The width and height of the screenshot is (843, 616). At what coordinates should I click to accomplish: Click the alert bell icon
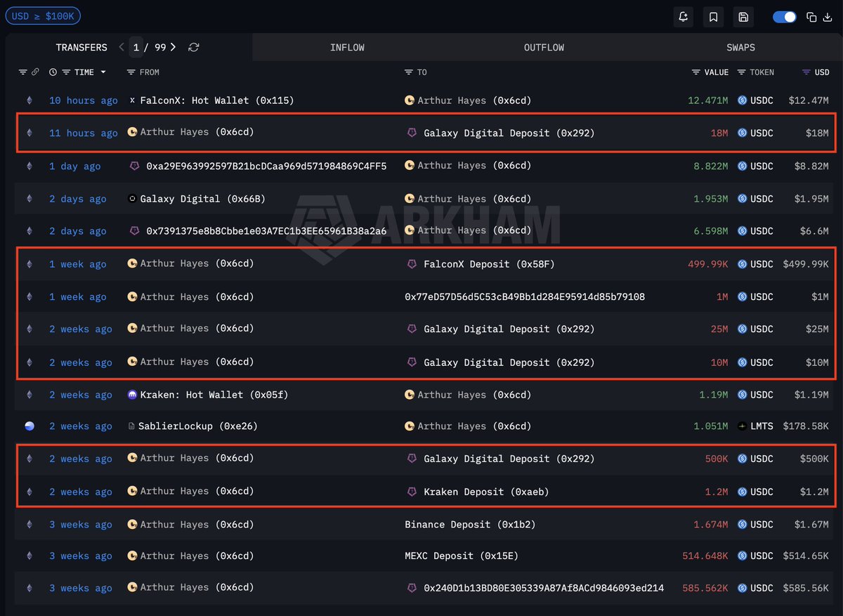[x=683, y=17]
